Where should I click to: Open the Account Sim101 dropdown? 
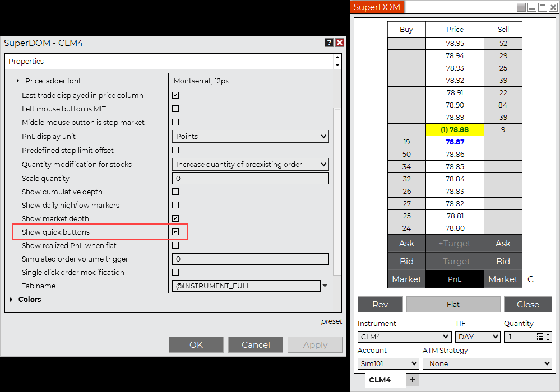(388, 363)
